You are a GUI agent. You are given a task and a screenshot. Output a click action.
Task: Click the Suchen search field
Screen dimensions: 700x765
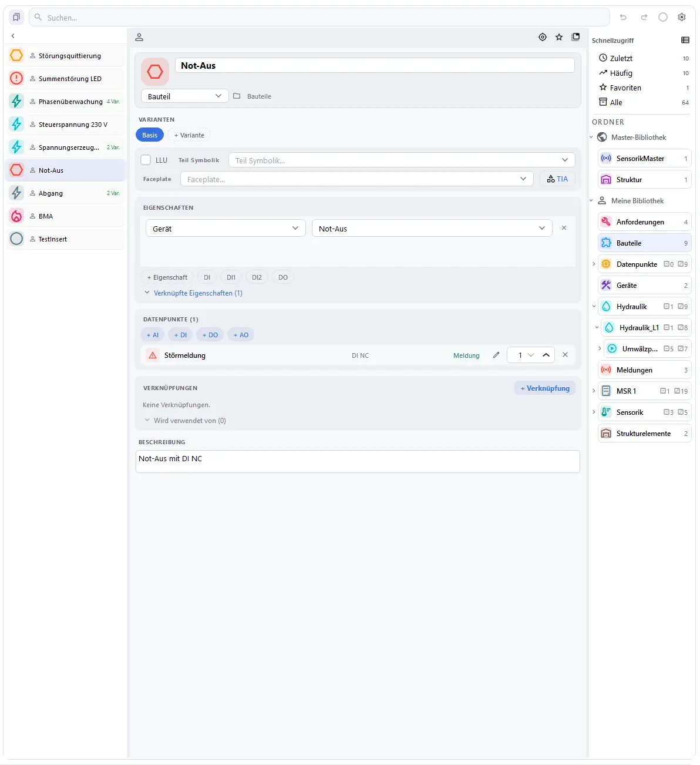(x=319, y=17)
